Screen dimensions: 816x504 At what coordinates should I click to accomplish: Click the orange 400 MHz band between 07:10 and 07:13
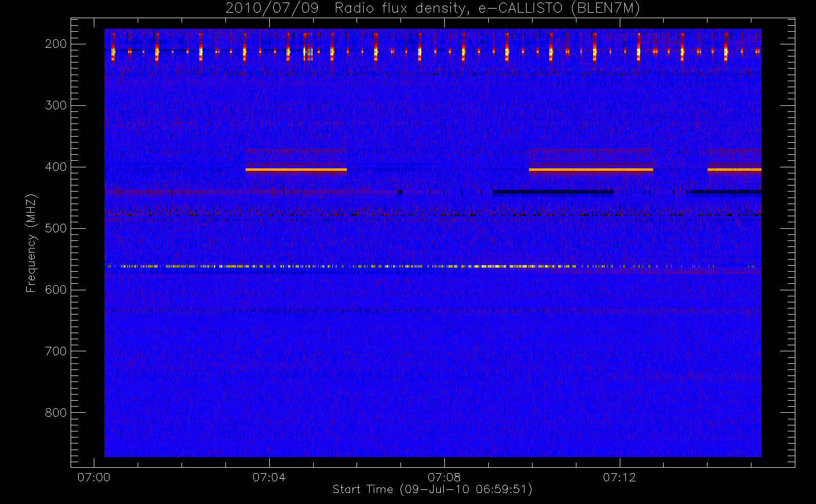[591, 170]
